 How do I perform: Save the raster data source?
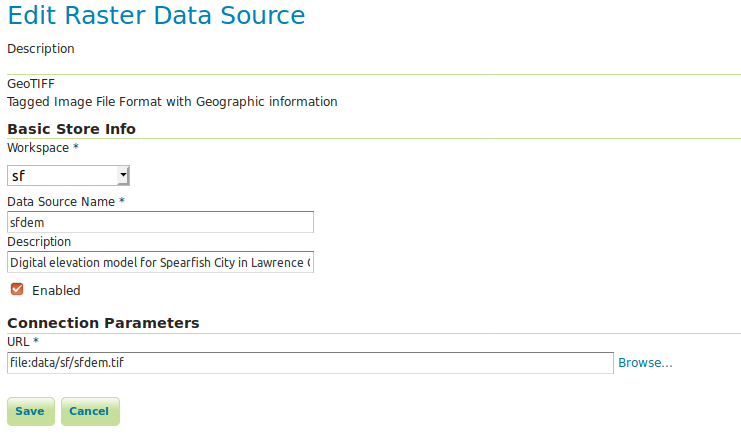pyautogui.click(x=31, y=411)
